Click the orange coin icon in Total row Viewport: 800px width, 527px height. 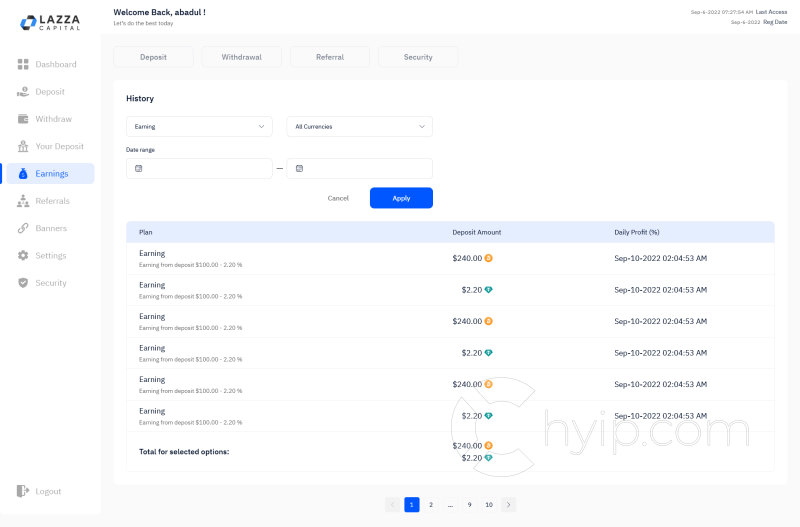(488, 445)
